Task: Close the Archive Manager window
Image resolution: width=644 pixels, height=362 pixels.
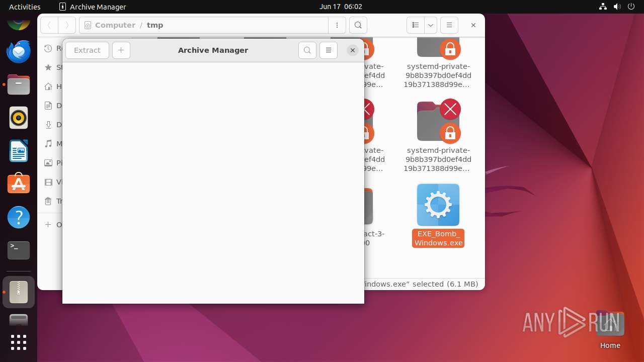Action: coord(353,50)
